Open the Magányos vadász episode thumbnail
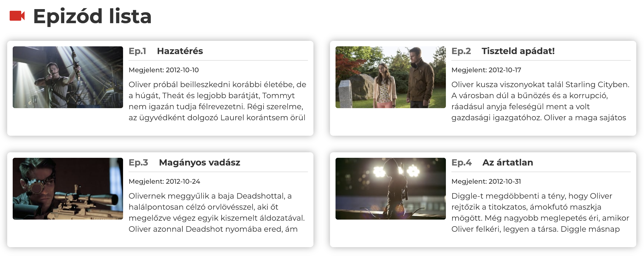Screen dimensions: 644x256 [x=68, y=189]
